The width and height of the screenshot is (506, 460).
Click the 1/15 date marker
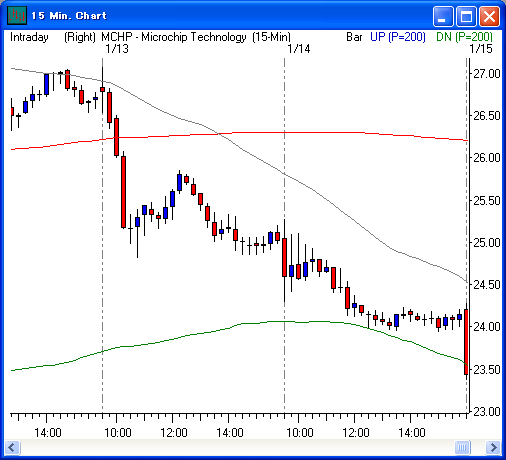click(x=481, y=49)
